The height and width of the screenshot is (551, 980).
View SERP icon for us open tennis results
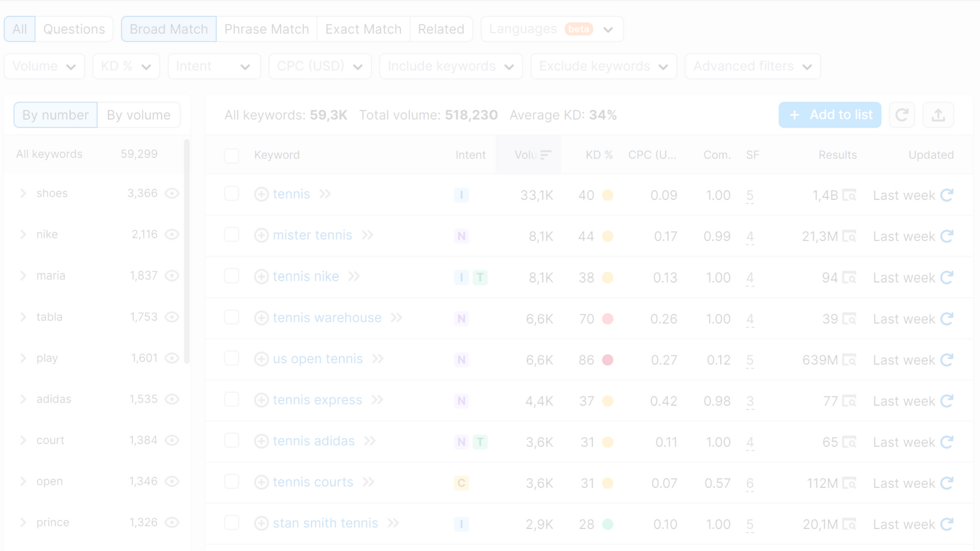click(x=849, y=360)
